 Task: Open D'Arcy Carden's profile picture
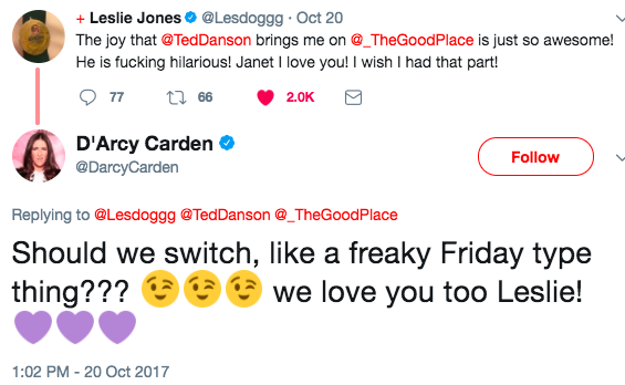[x=38, y=156]
